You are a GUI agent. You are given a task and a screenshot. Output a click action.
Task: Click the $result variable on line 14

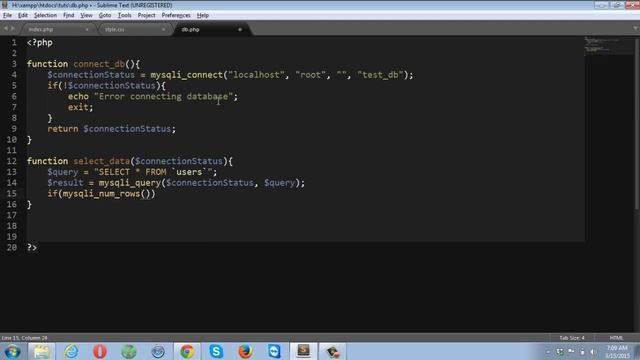(65, 183)
